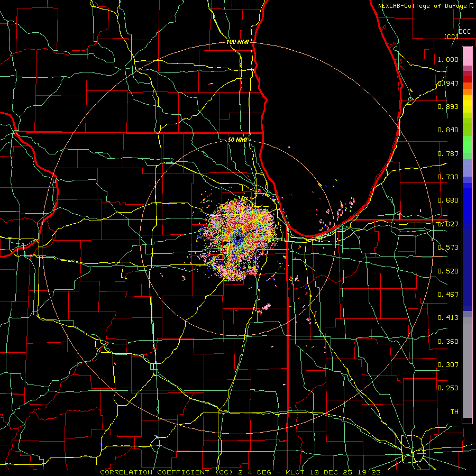Click the DCC label above the color scale

click(x=465, y=32)
